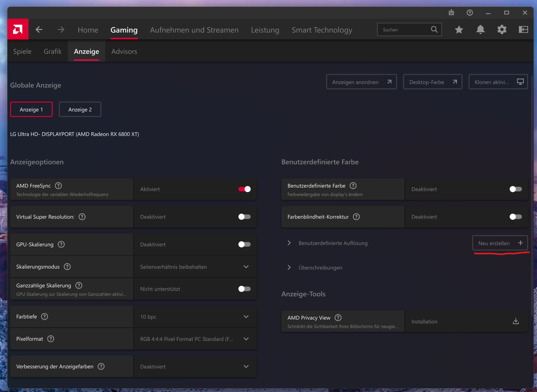Click the search magnifier icon

[x=434, y=29]
